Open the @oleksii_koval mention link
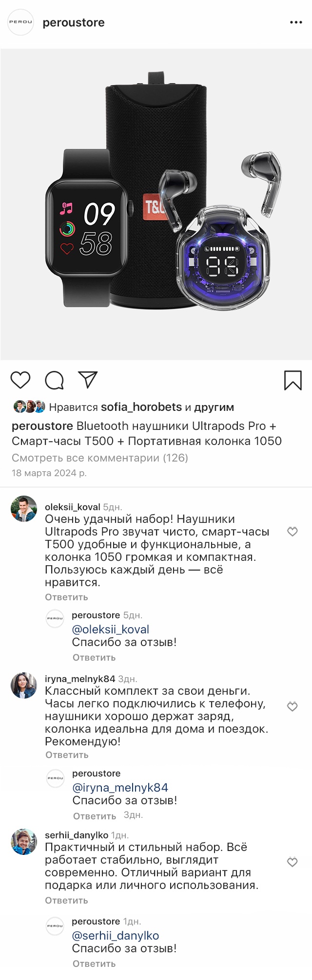Screen dimensions: 312x980 [x=110, y=629]
